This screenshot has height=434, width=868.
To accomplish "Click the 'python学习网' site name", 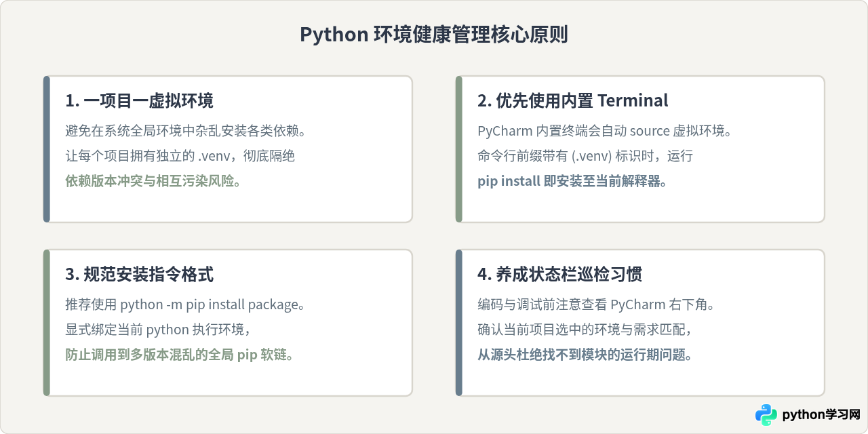I will point(821,414).
